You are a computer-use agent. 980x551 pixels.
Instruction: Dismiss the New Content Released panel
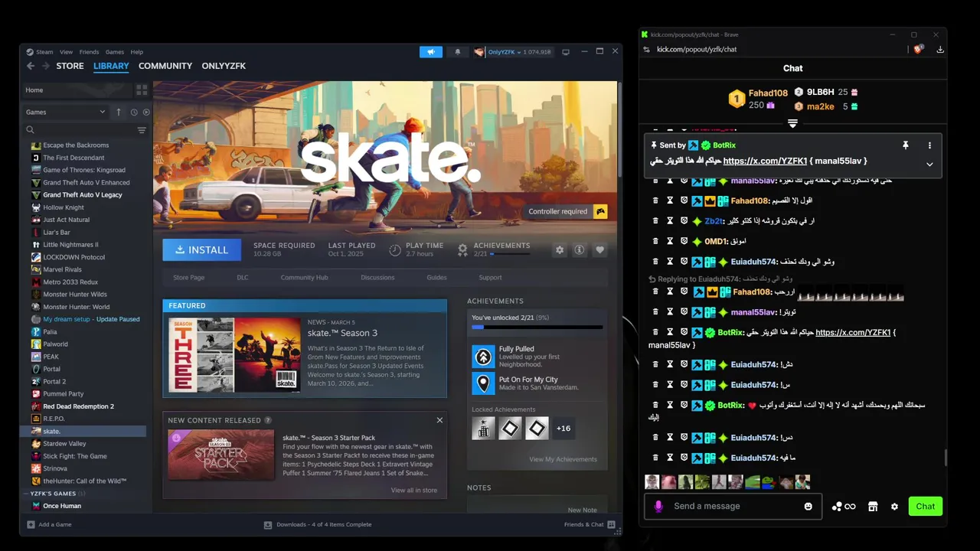click(439, 420)
